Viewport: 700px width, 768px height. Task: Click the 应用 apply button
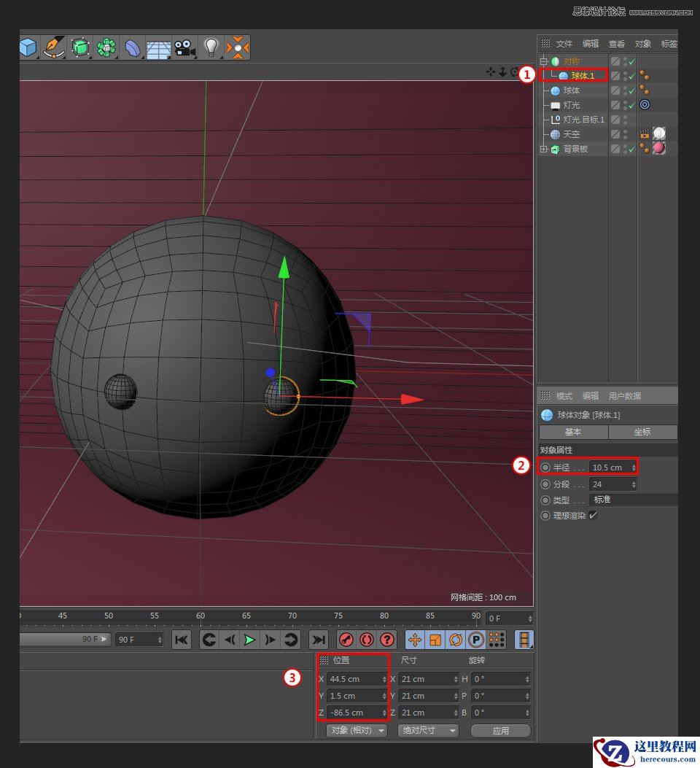pos(500,730)
